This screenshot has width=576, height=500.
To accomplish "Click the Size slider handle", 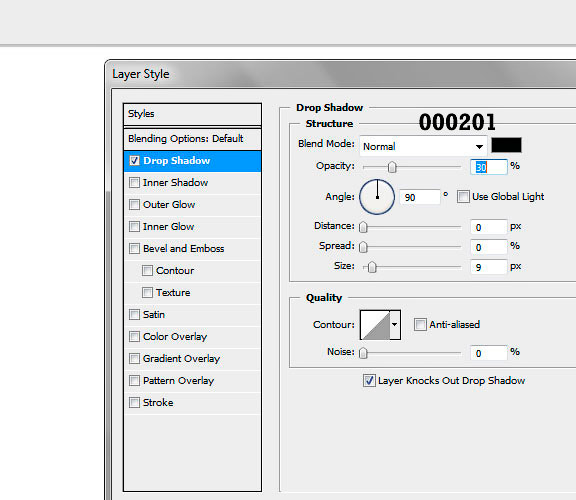I will (372, 267).
